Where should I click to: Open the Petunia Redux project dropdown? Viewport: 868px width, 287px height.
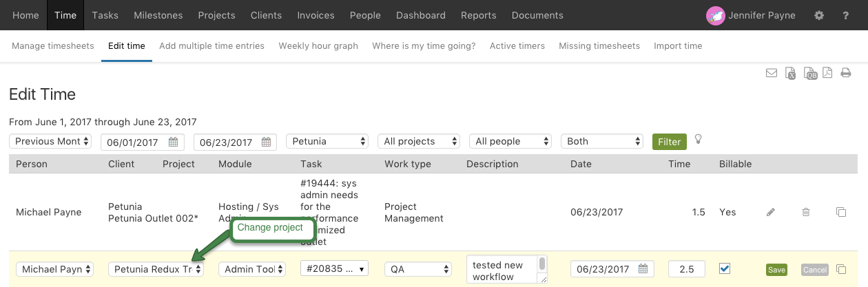[x=156, y=269]
